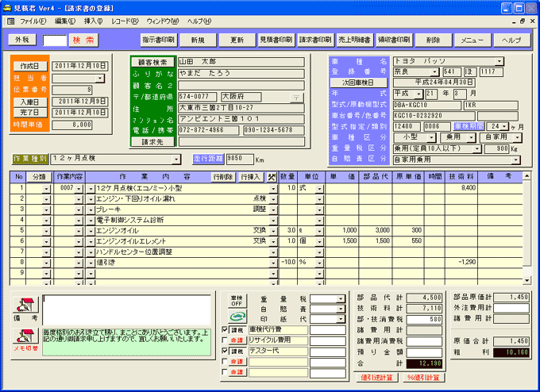Click the remarks template icon above 備考
Image resolution: width=540 pixels, height=392 pixels.
(25, 305)
